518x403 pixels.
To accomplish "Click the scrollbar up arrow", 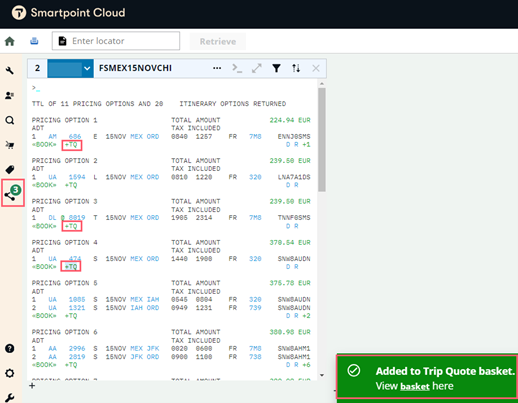I will point(322,84).
